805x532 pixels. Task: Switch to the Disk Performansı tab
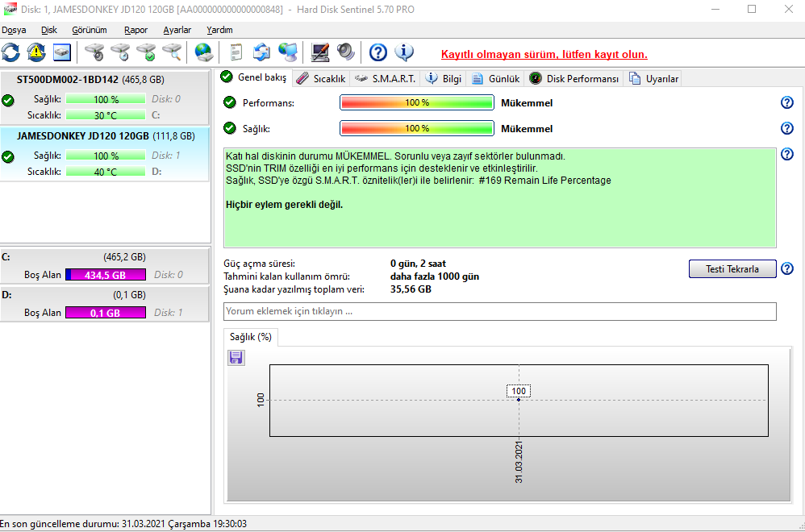coord(574,79)
